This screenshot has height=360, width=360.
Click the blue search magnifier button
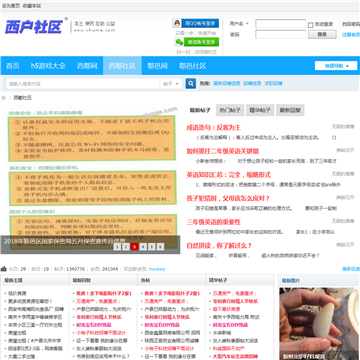(191, 84)
